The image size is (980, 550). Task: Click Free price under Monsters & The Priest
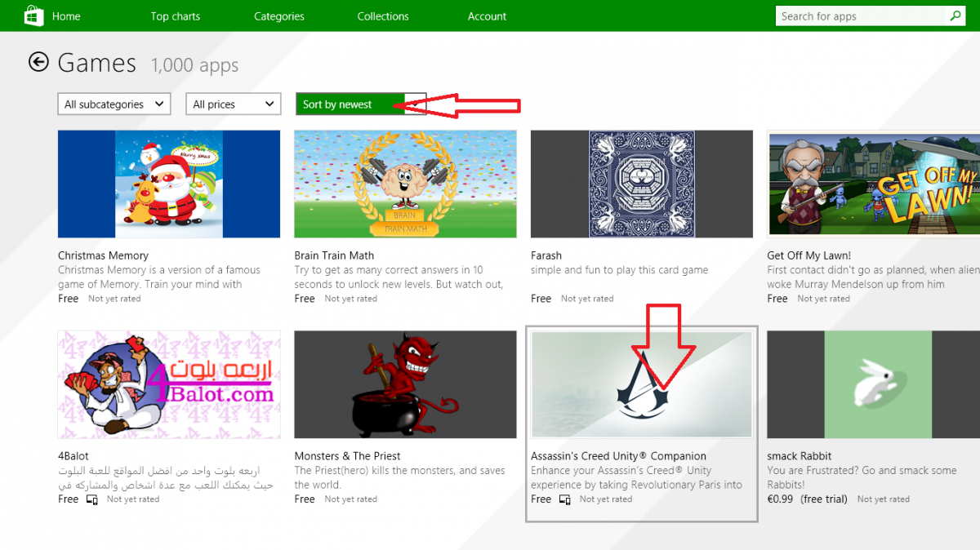click(x=305, y=499)
